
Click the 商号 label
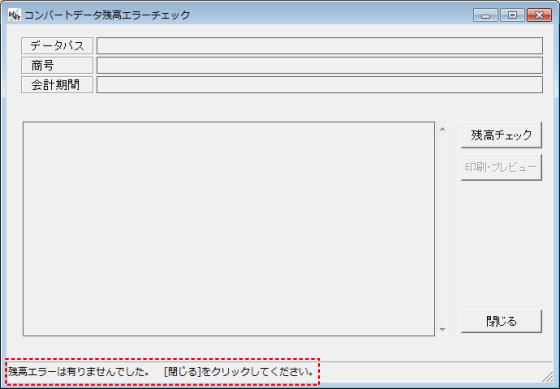[57, 65]
